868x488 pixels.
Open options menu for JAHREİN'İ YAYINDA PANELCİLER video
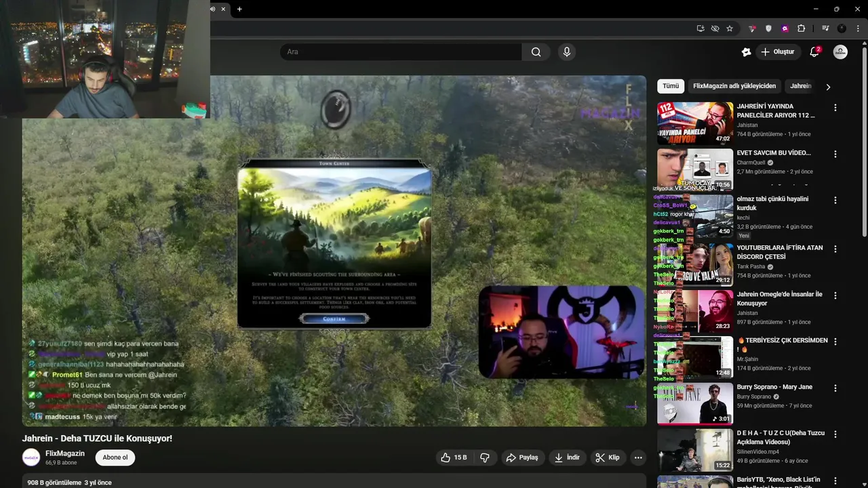coord(835,108)
